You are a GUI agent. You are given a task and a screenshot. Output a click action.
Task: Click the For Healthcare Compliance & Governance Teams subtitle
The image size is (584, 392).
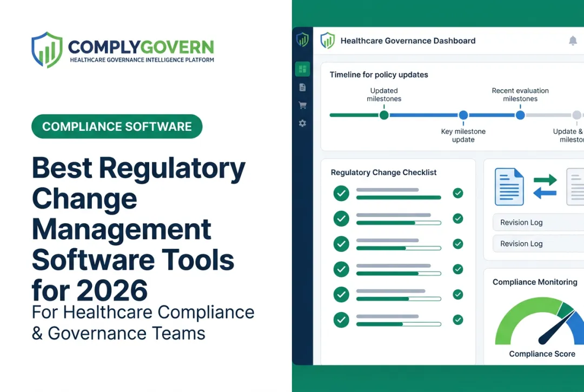(x=143, y=323)
